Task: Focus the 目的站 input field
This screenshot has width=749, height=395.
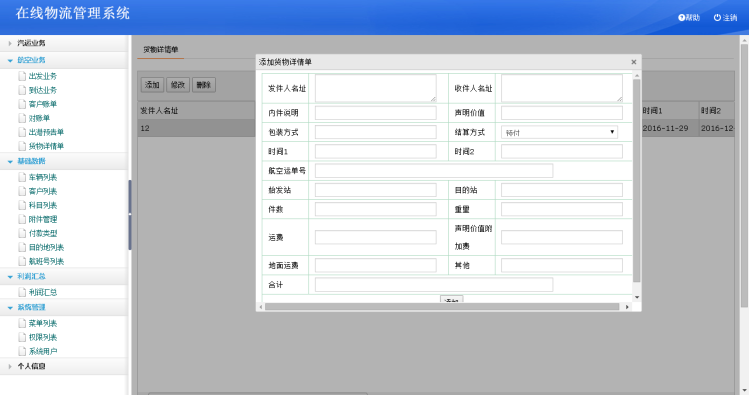Action: click(x=562, y=190)
